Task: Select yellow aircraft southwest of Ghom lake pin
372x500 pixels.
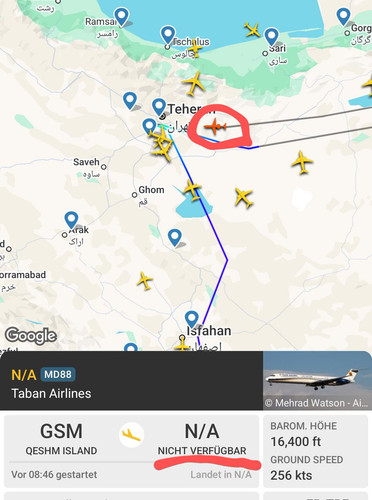Action: [145, 281]
